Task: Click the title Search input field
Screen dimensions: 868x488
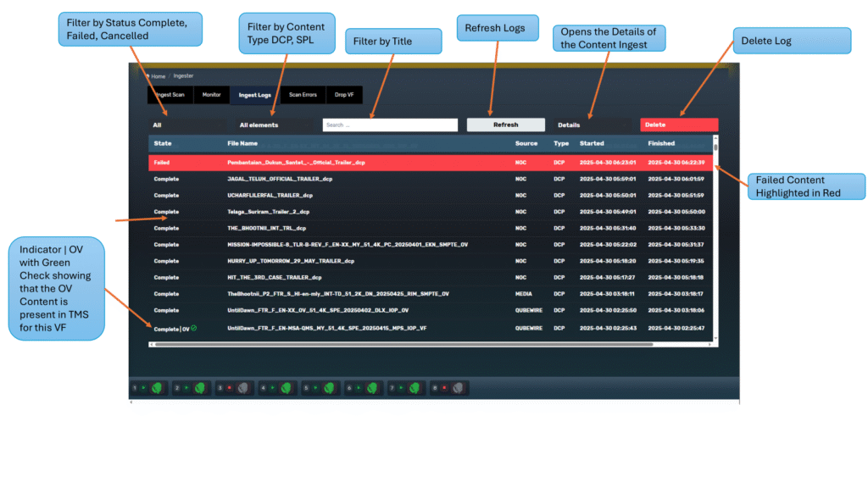Action: [389, 125]
